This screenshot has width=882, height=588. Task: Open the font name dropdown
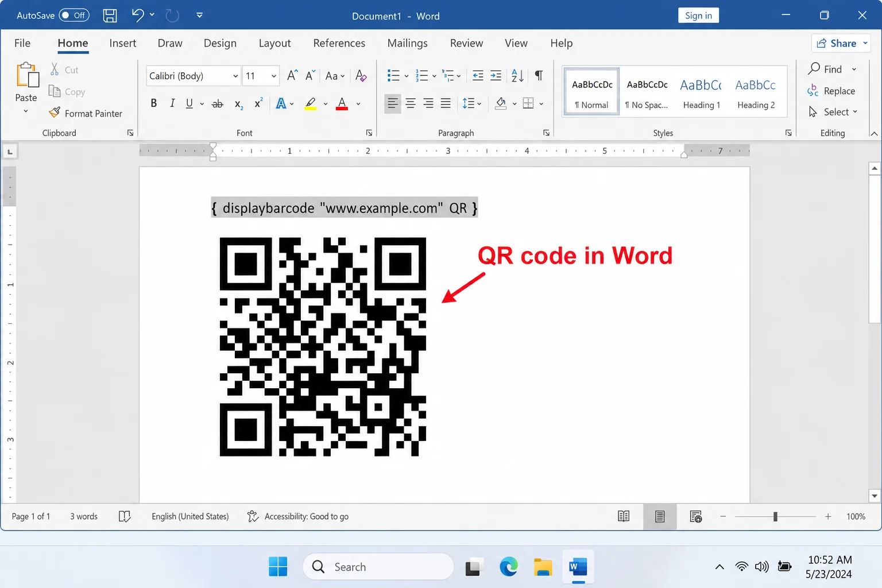[x=235, y=76]
